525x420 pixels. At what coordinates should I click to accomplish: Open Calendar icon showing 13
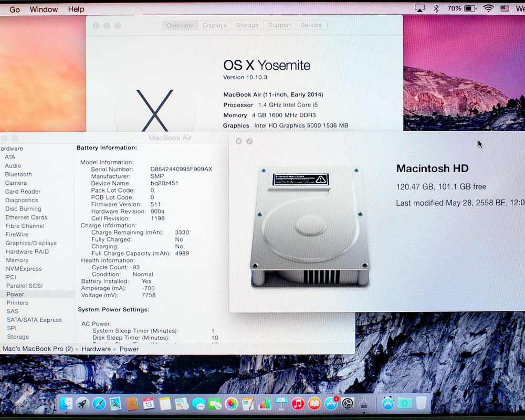point(149,404)
